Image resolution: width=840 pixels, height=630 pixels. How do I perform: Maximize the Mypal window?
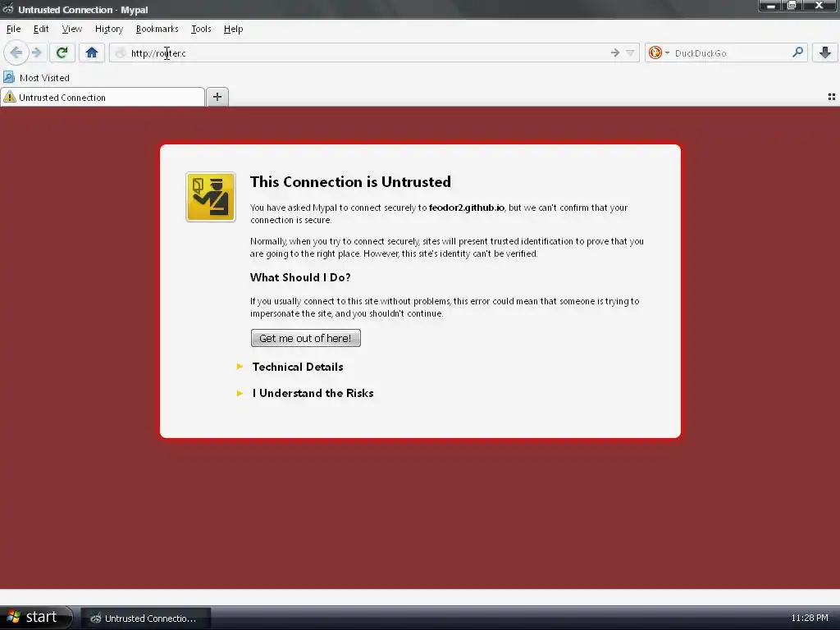[792, 6]
